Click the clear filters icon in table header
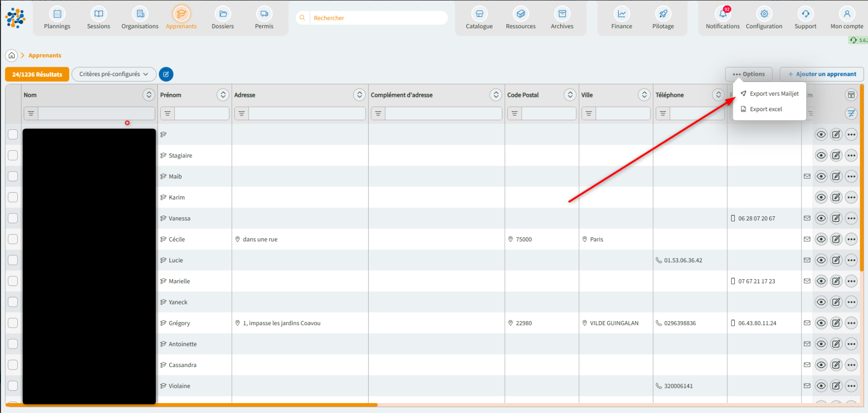Viewport: 868px width, 413px height. (x=851, y=114)
